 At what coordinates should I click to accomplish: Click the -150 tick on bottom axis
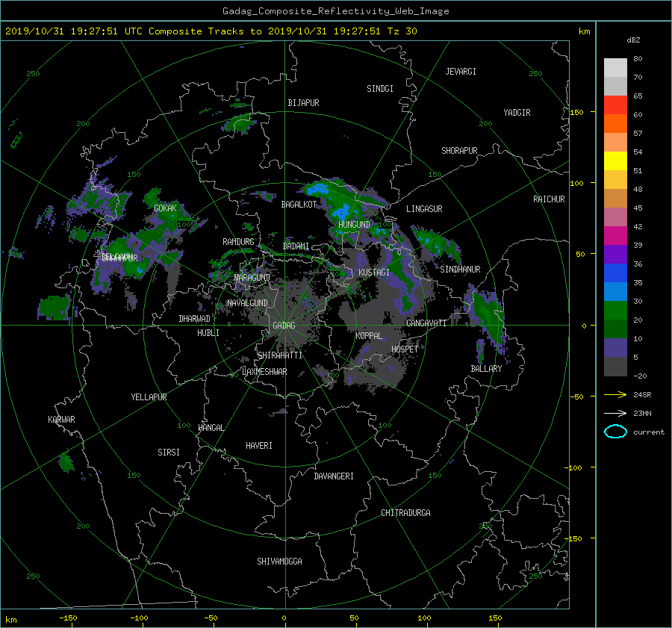[68, 618]
